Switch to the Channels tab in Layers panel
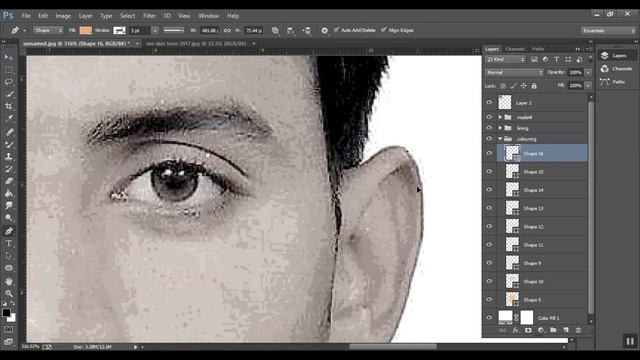640x360 pixels. pos(515,49)
